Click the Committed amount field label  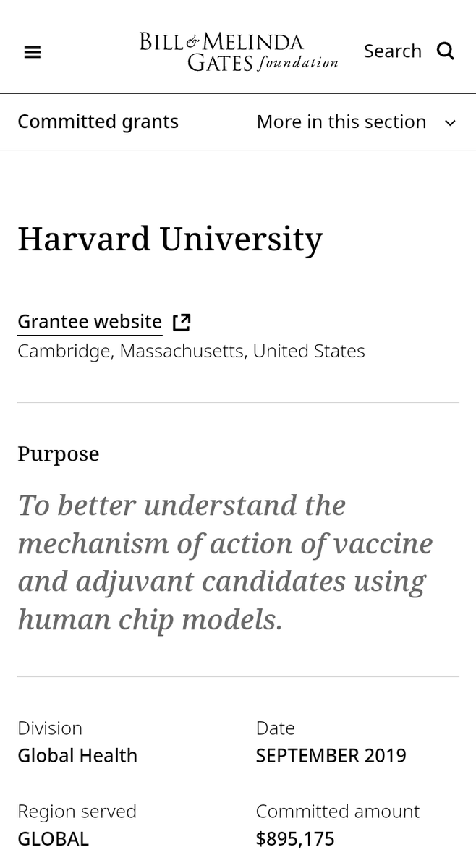(337, 811)
